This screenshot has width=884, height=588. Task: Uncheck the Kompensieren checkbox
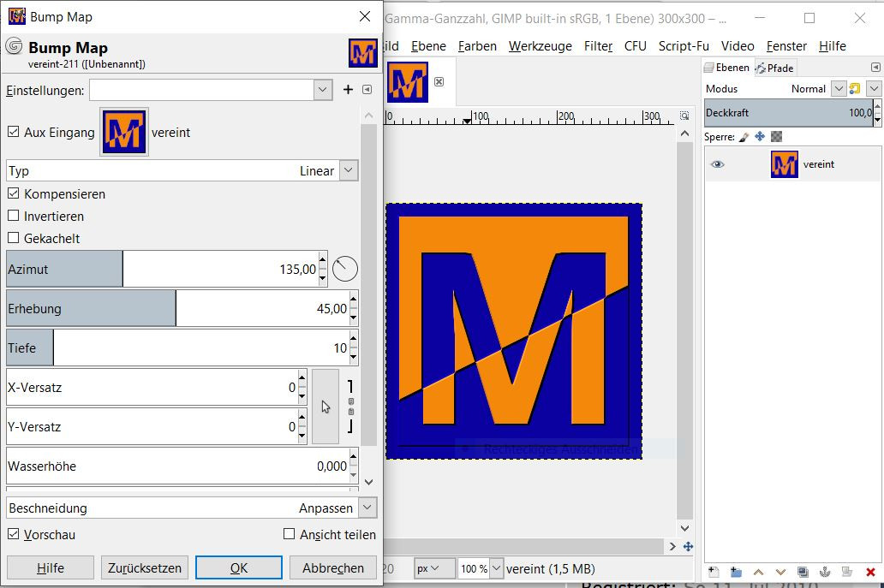(x=14, y=194)
